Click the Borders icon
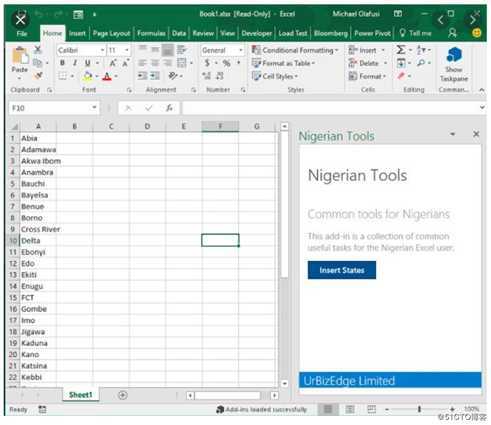The height and width of the screenshot is (425, 491). [62, 76]
